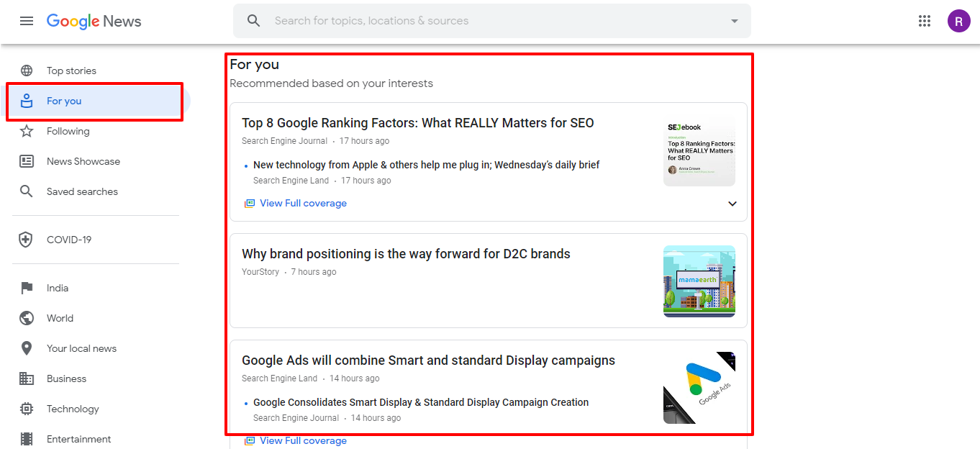Select the Your local news pin icon
Image resolution: width=980 pixels, height=449 pixels.
[27, 348]
